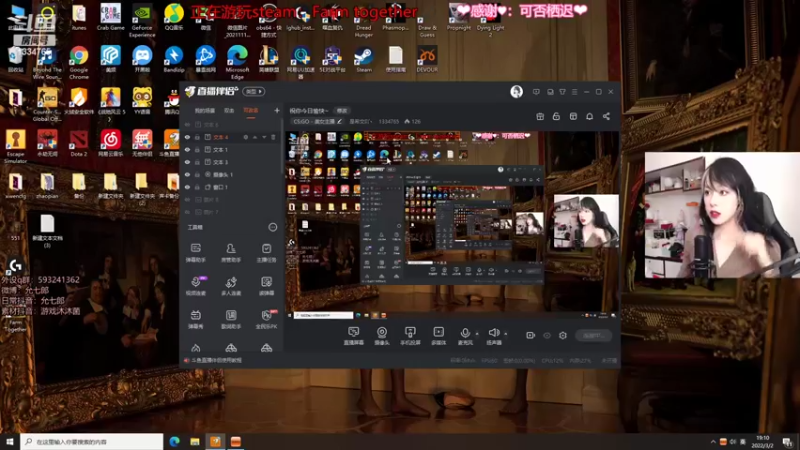
Task: Collapse the 工具箱 toolbox section
Action: 272,227
